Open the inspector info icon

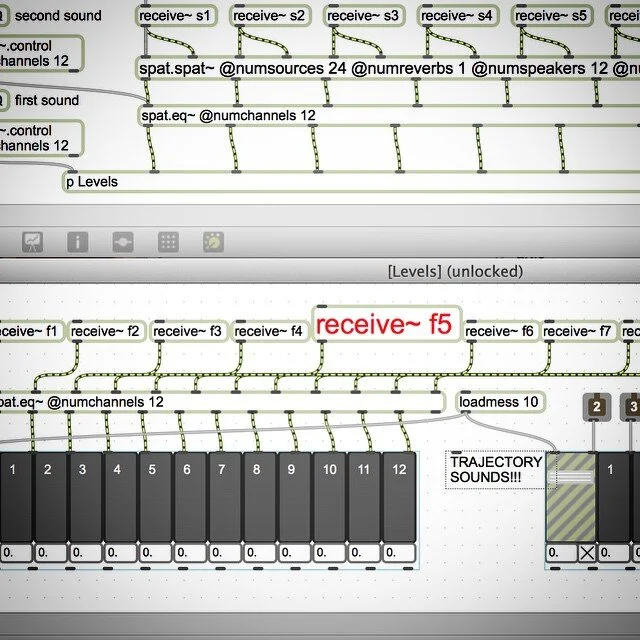coord(78,242)
